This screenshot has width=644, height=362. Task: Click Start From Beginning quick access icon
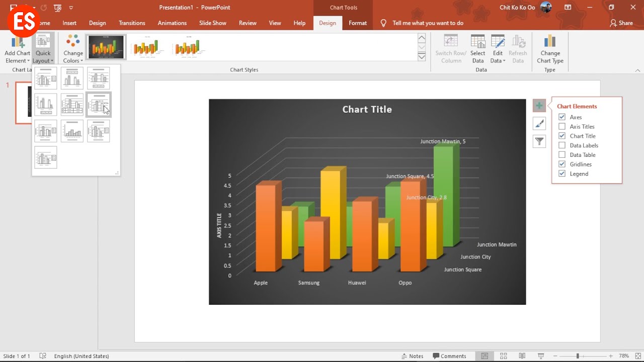point(57,8)
